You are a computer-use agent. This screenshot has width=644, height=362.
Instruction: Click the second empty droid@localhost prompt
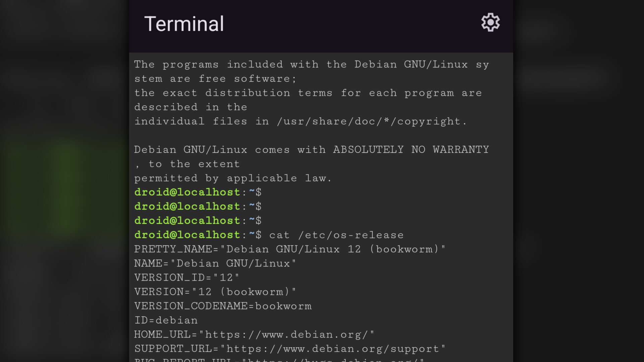pyautogui.click(x=198, y=206)
